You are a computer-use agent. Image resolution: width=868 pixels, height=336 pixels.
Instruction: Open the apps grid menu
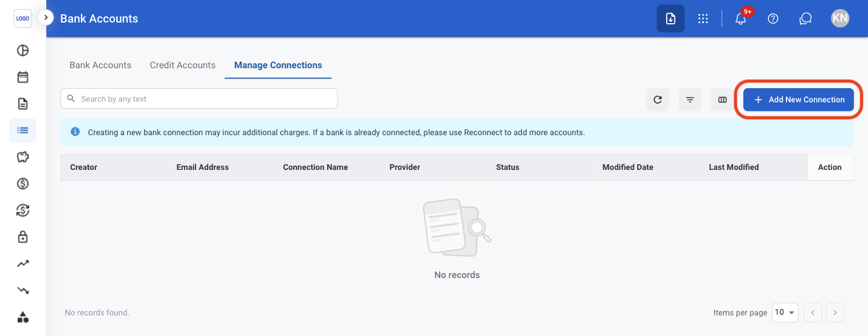click(x=703, y=19)
